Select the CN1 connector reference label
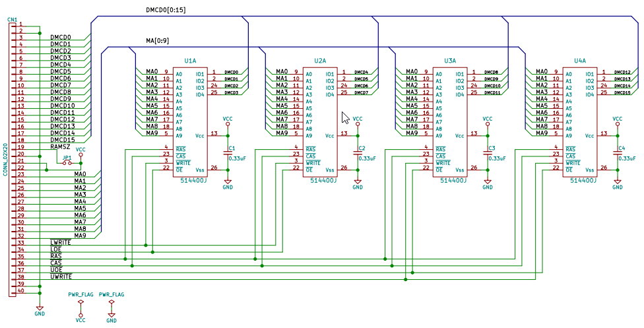Image resolution: width=644 pixels, height=328 pixels. [x=12, y=19]
